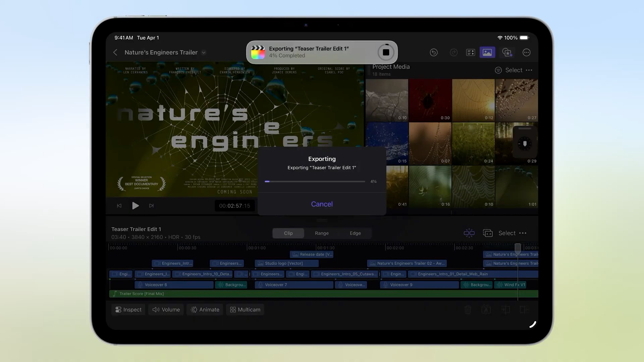The image size is (644, 362).
Task: Open the Project Media filter list icon
Action: [x=498, y=70]
